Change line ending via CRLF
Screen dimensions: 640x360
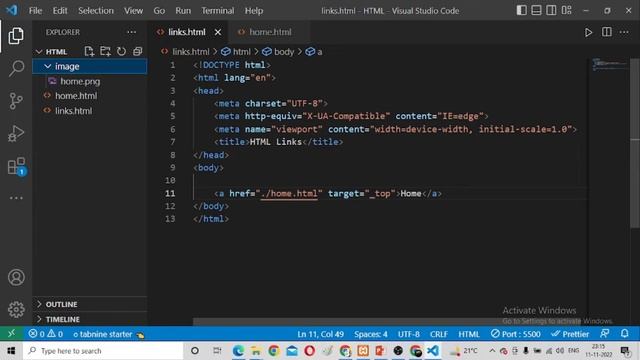[x=439, y=334]
